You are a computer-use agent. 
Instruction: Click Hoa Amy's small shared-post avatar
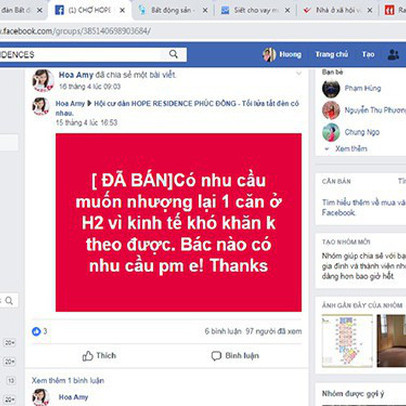[41, 106]
